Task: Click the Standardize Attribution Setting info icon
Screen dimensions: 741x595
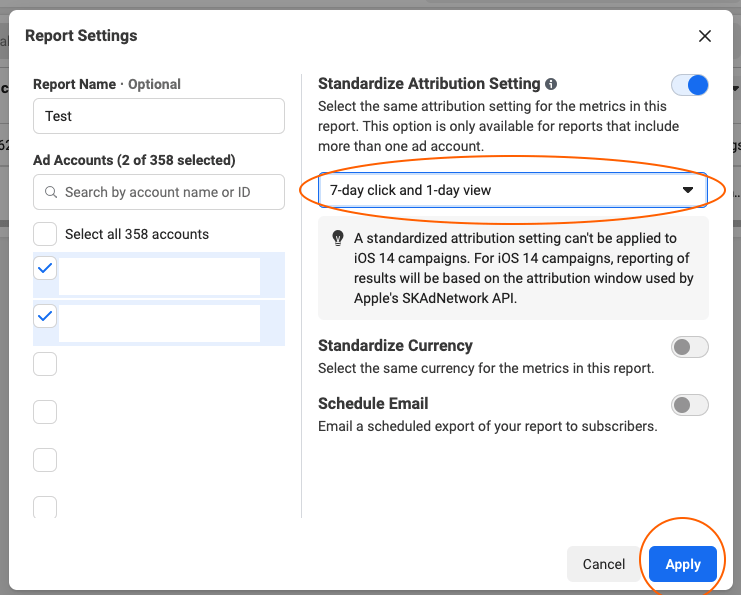Action: click(551, 84)
